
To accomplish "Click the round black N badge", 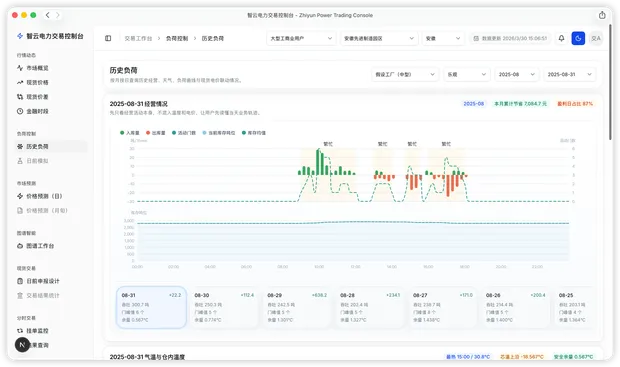I will (x=22, y=345).
